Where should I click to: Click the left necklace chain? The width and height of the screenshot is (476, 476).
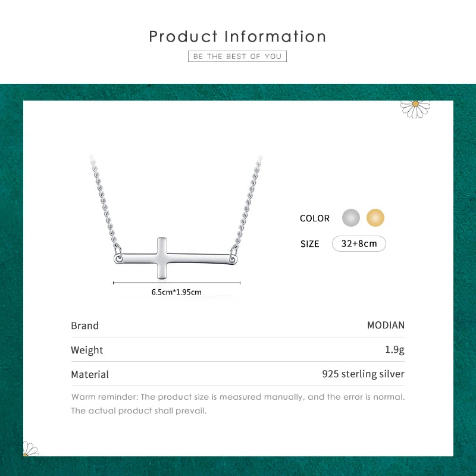[104, 202]
